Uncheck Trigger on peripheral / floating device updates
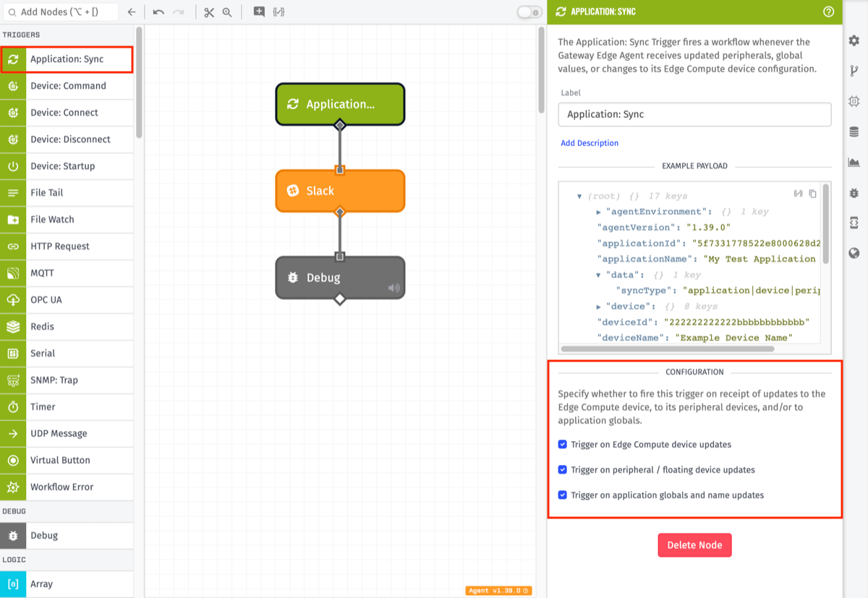The height and width of the screenshot is (598, 868). coord(563,469)
